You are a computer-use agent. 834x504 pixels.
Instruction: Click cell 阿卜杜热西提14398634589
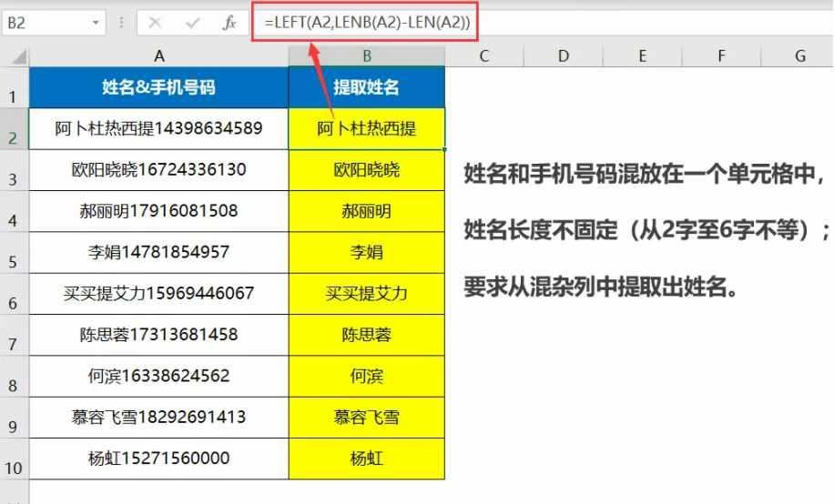(x=158, y=129)
